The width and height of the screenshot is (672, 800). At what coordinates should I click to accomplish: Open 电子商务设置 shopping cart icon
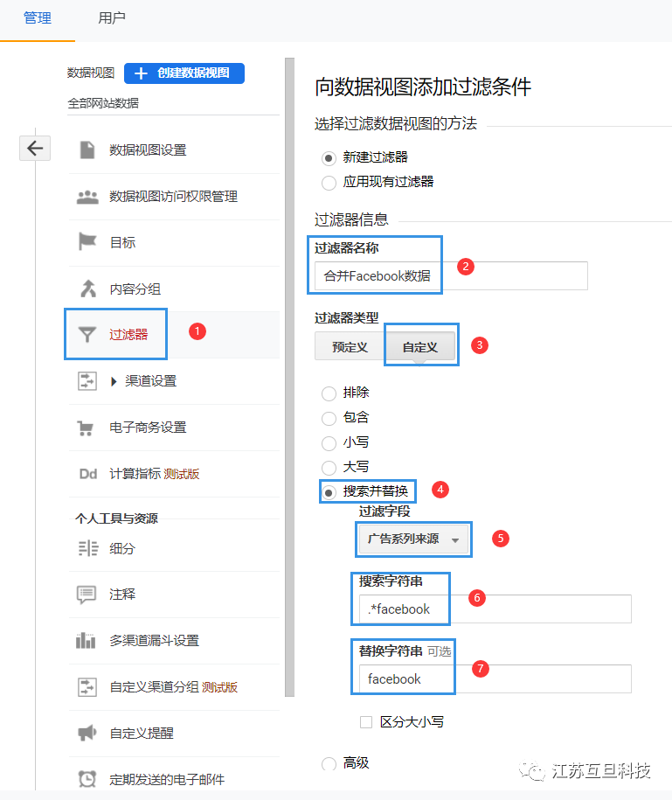tap(87, 428)
